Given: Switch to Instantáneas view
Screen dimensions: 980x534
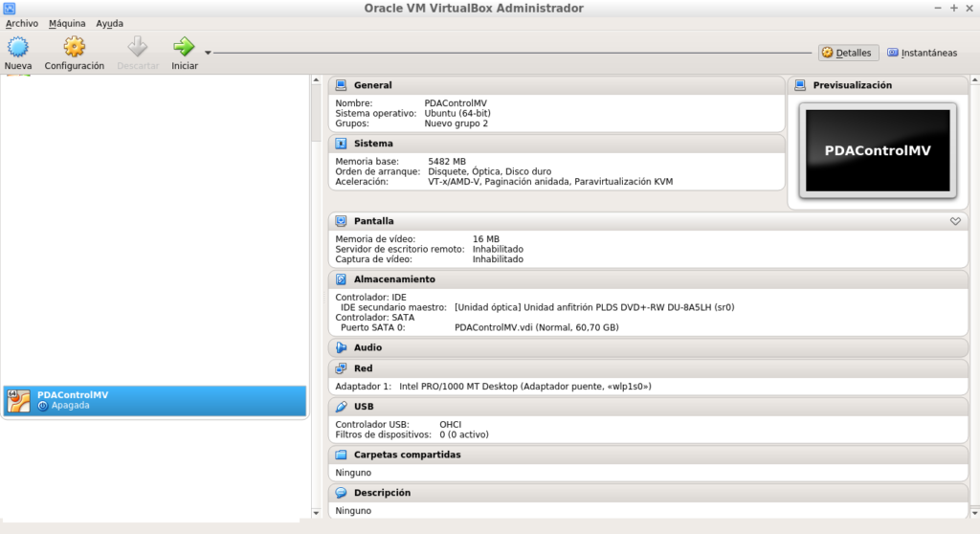Looking at the screenshot, I should coord(923,53).
